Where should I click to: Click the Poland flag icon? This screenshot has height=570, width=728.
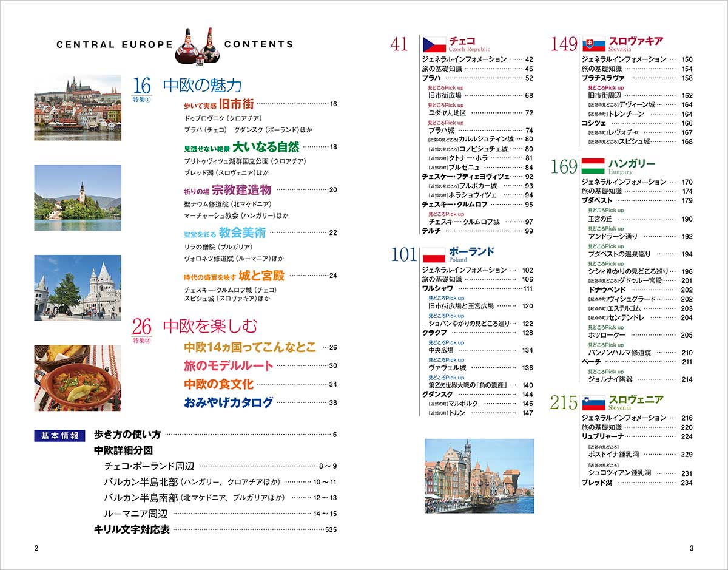click(434, 254)
